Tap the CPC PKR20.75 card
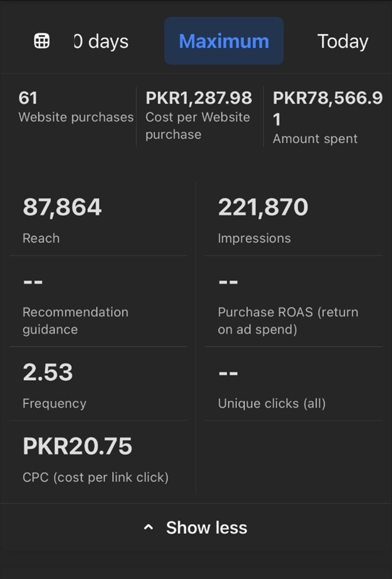The image size is (392, 579). 98,459
